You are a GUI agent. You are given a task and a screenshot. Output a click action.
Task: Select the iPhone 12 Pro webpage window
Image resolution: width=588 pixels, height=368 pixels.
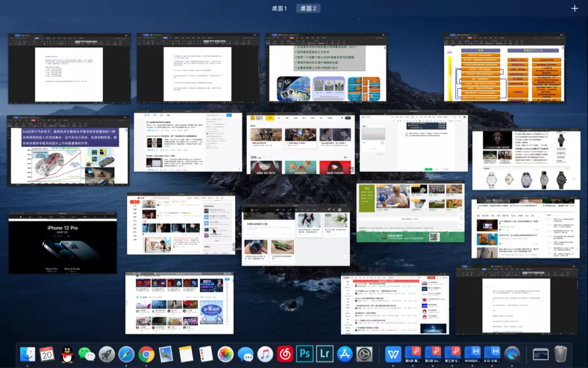click(63, 243)
